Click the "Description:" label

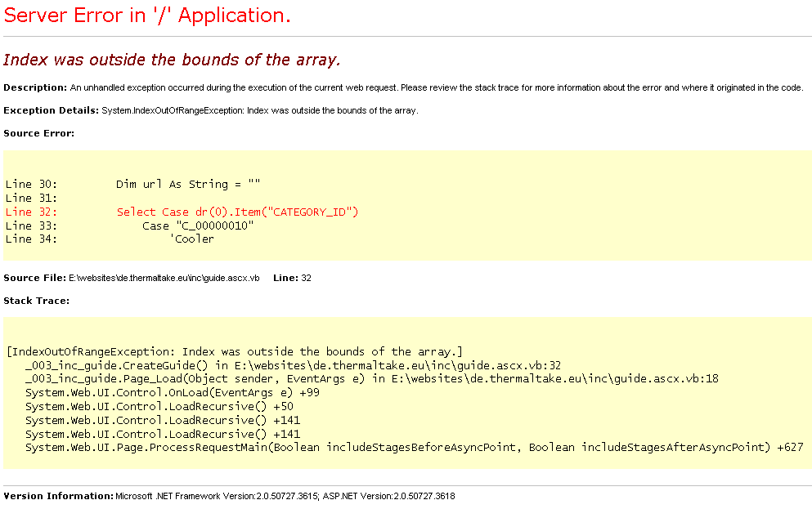point(35,87)
